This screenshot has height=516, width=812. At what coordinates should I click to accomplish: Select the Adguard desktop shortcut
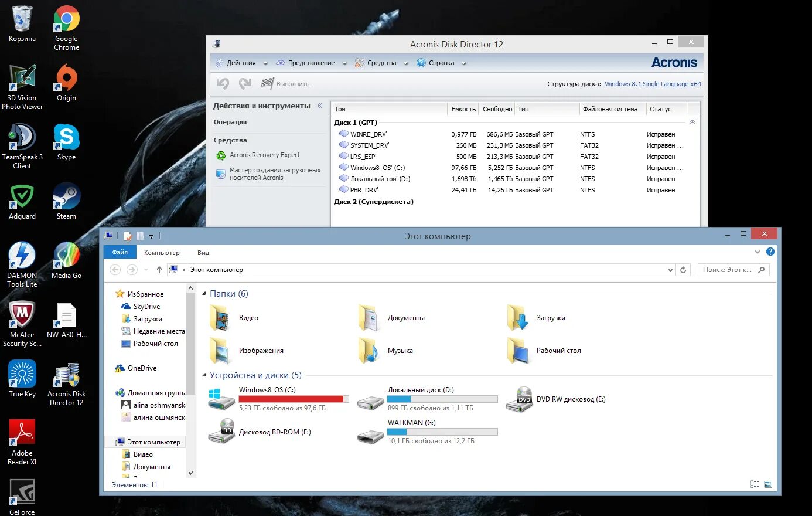click(x=22, y=201)
